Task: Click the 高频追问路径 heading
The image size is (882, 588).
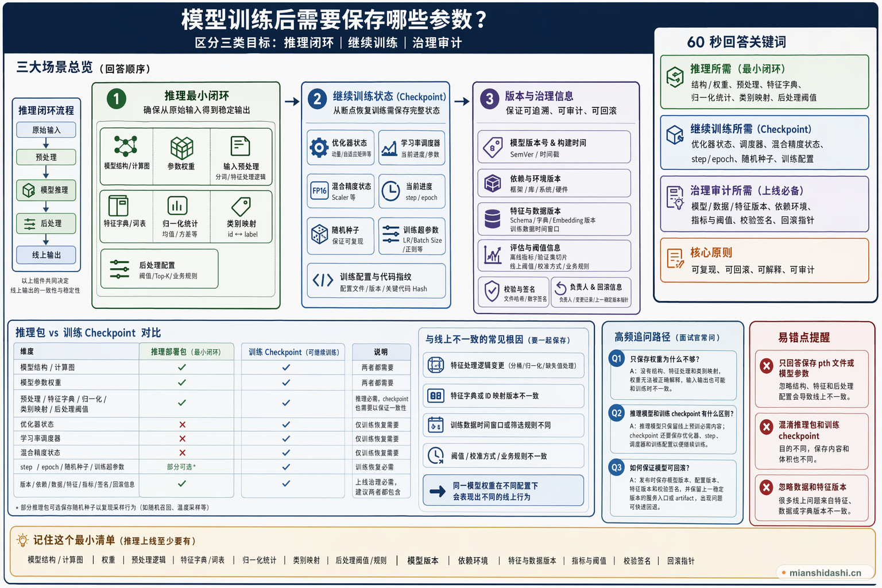Action: click(x=642, y=337)
